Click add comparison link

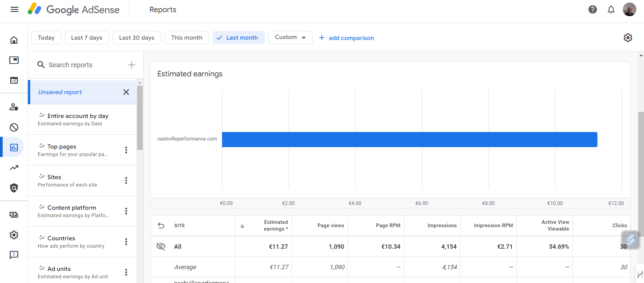[x=346, y=38]
